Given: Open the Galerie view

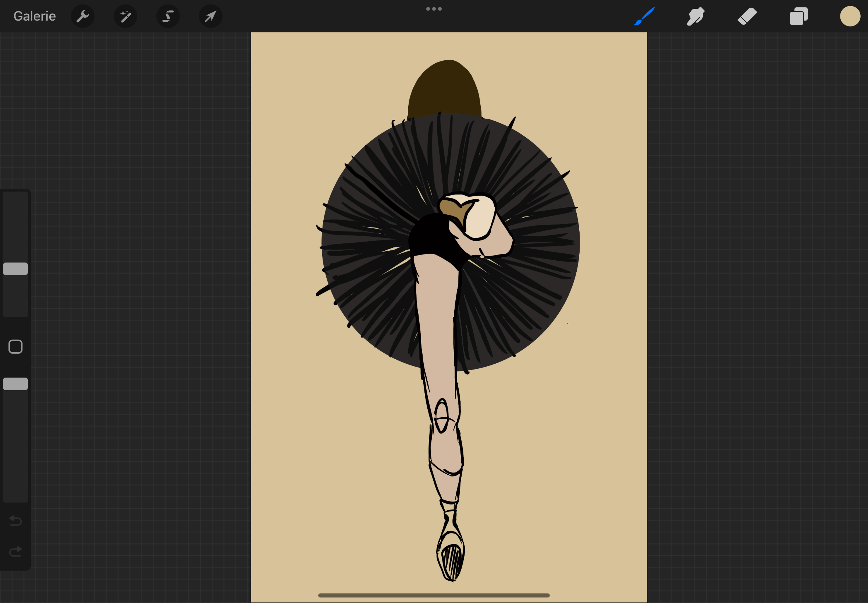Looking at the screenshot, I should pyautogui.click(x=34, y=16).
